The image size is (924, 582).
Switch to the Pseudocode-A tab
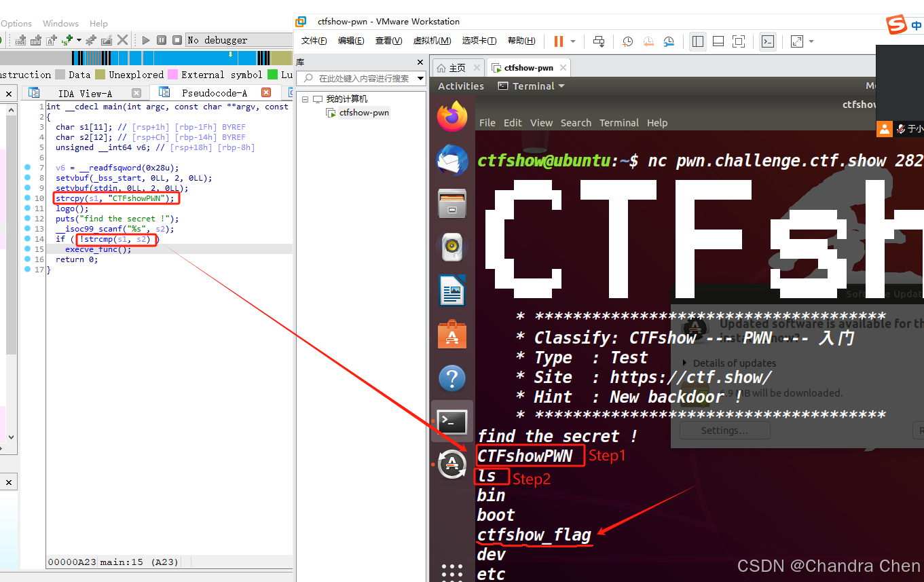pyautogui.click(x=214, y=93)
